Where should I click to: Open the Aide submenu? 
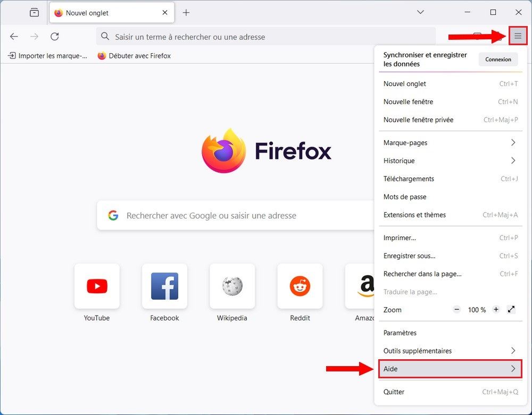pyautogui.click(x=450, y=368)
